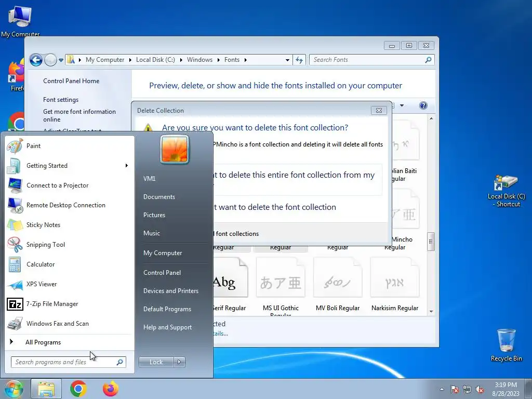Click the Lock button
Viewport: 532px width, 399px height.
pos(156,362)
